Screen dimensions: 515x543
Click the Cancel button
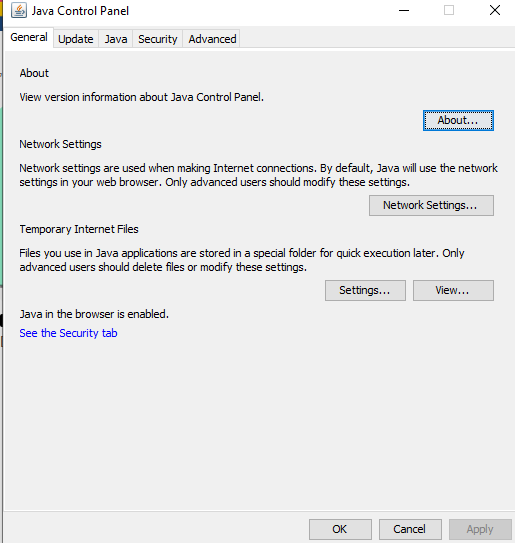[410, 529]
